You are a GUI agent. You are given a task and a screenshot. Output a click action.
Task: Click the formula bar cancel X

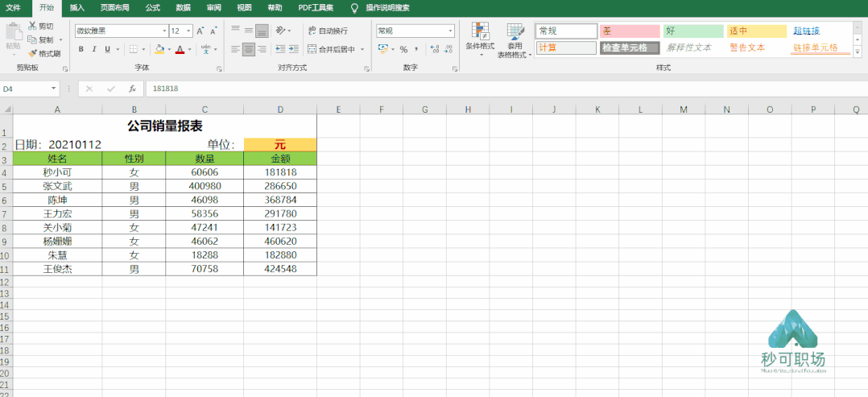[x=89, y=89]
